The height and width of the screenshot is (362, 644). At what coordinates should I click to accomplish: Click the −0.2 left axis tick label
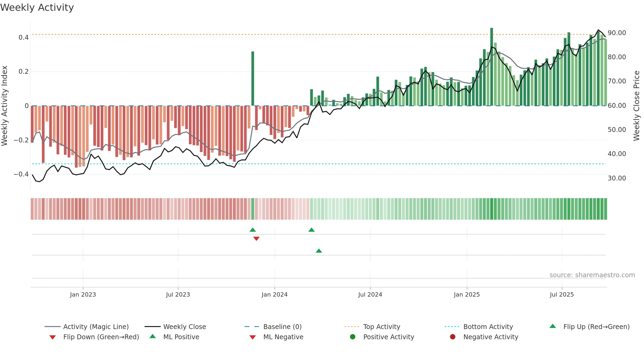click(x=21, y=140)
